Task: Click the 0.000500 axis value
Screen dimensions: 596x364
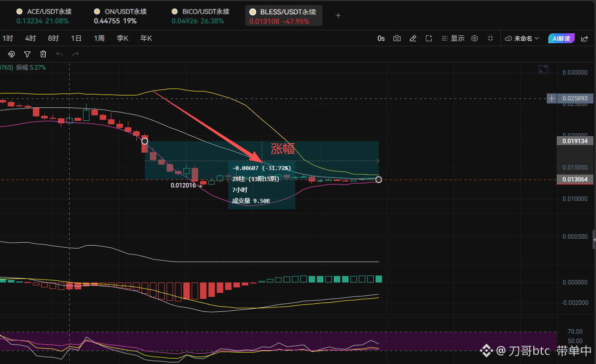Action: tap(575, 236)
